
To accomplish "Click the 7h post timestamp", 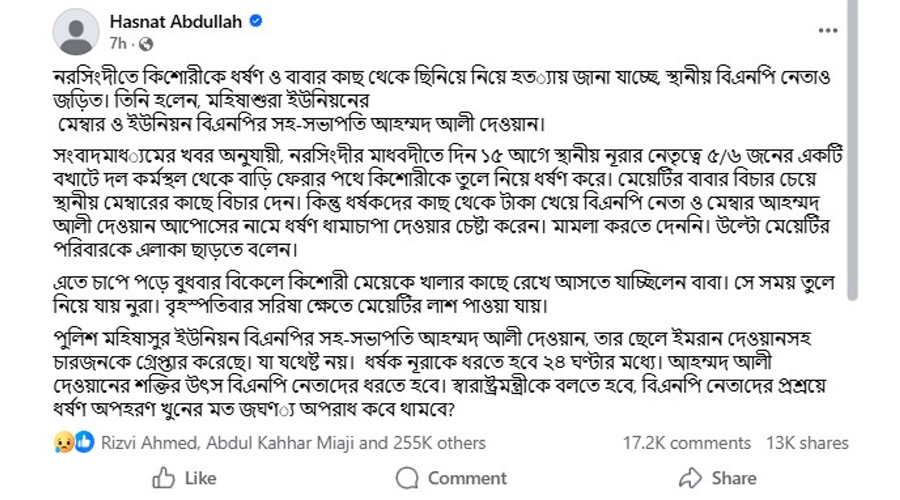I will point(118,44).
